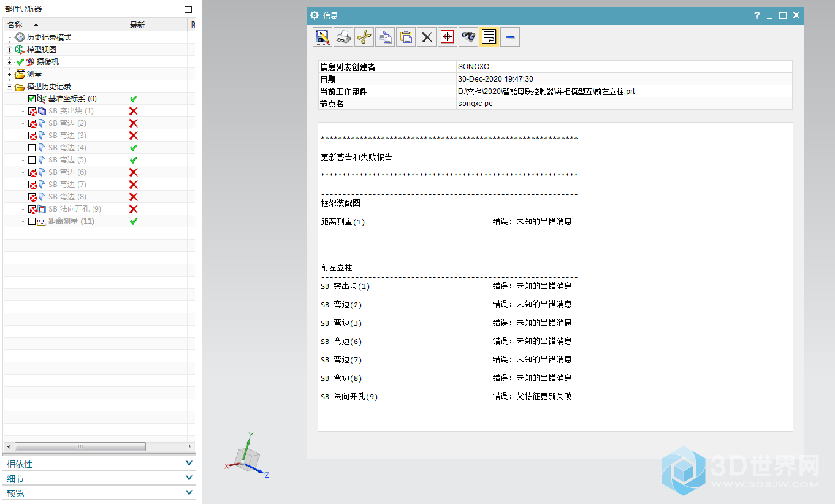Click the file path of 前左立柱.prt

click(x=546, y=91)
